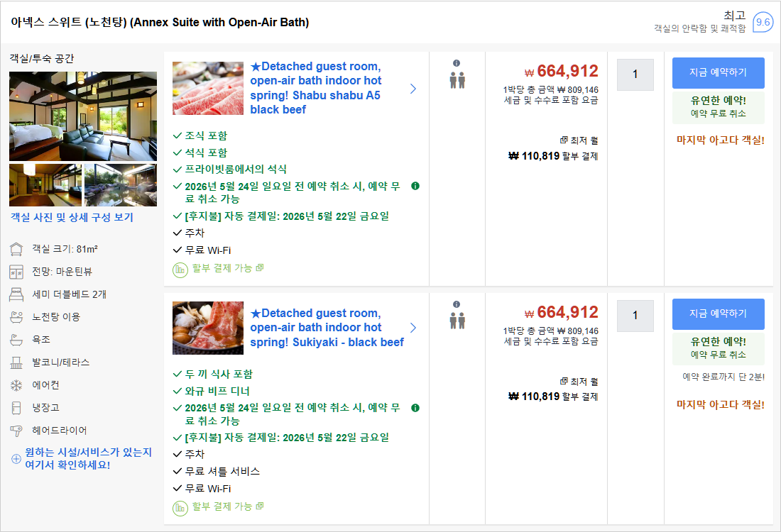Screen dimensions: 781x532
Task: Open '객실 사진 및 상세 구성 보기' link
Action: click(x=72, y=218)
